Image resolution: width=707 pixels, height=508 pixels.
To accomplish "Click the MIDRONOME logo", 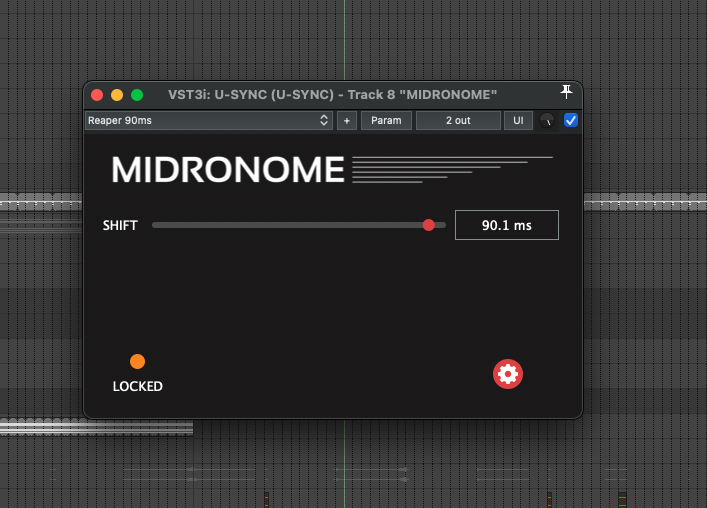I will (228, 170).
